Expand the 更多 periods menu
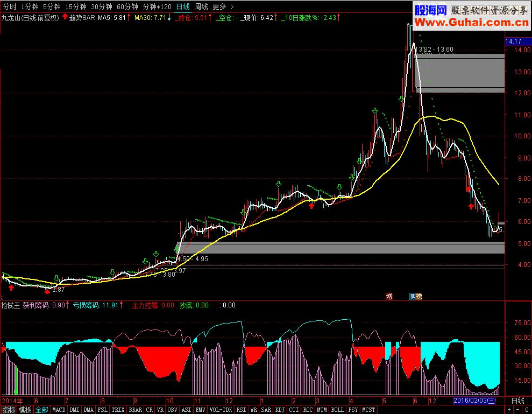 (x=223, y=6)
